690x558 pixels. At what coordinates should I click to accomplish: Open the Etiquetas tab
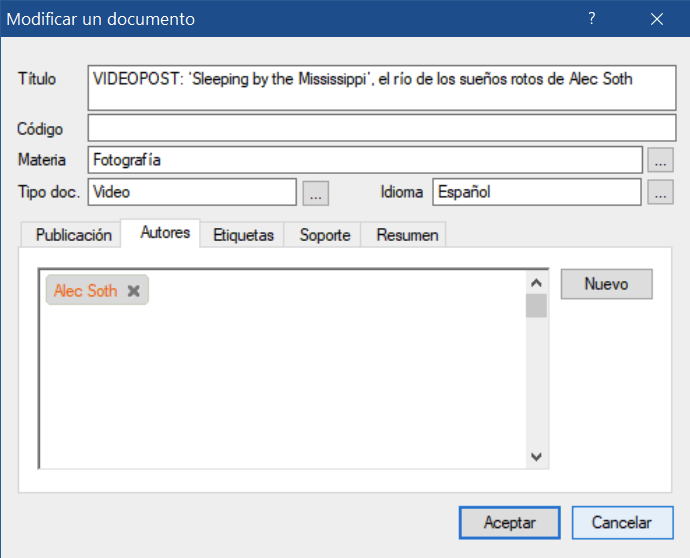[x=243, y=235]
